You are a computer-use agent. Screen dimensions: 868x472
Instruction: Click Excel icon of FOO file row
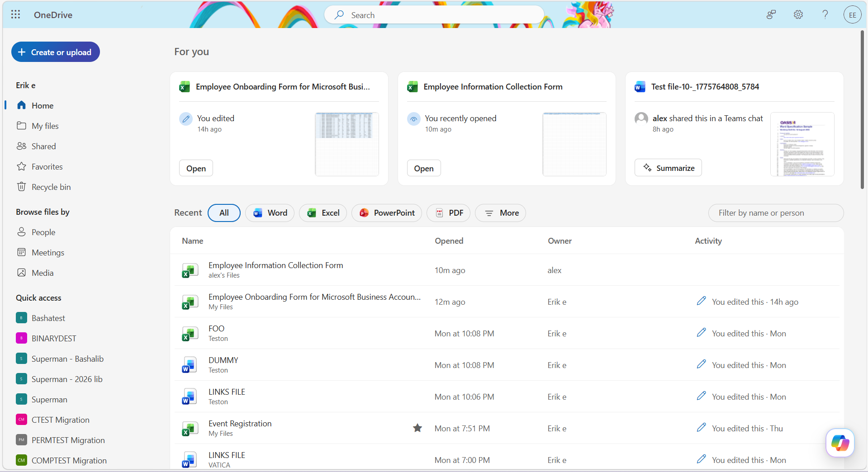pos(190,334)
